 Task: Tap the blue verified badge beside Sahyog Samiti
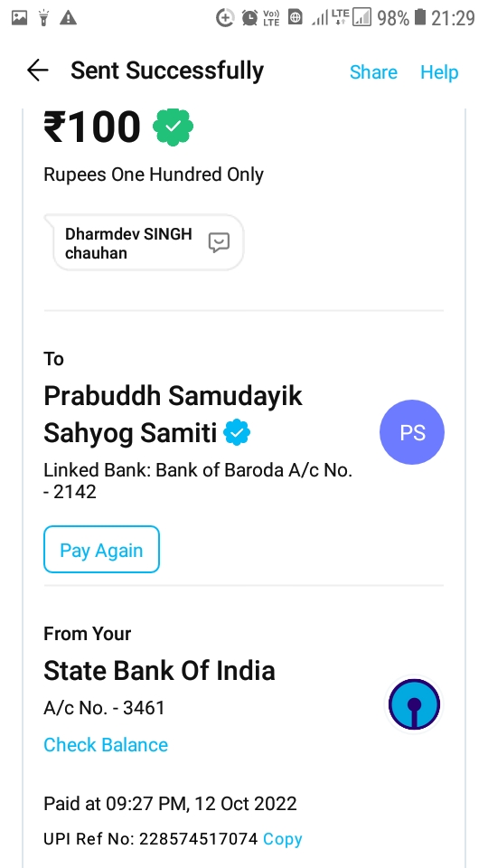237,432
